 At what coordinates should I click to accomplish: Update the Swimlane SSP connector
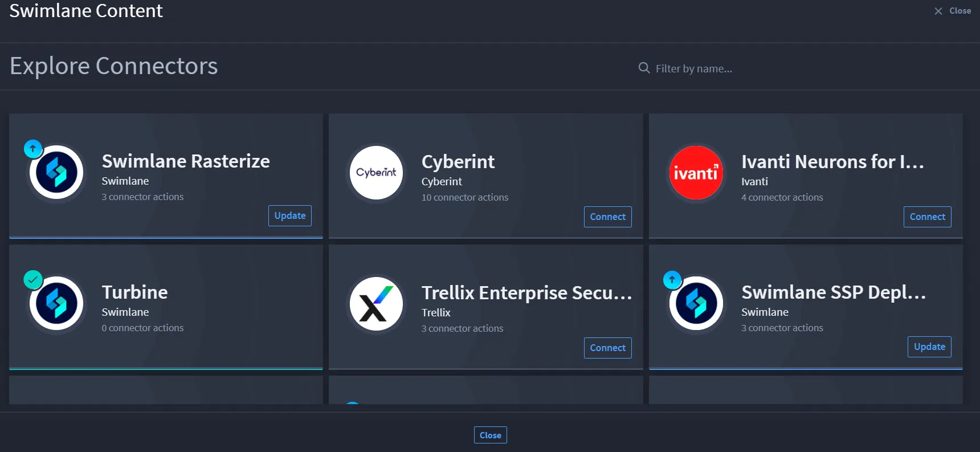[929, 347]
